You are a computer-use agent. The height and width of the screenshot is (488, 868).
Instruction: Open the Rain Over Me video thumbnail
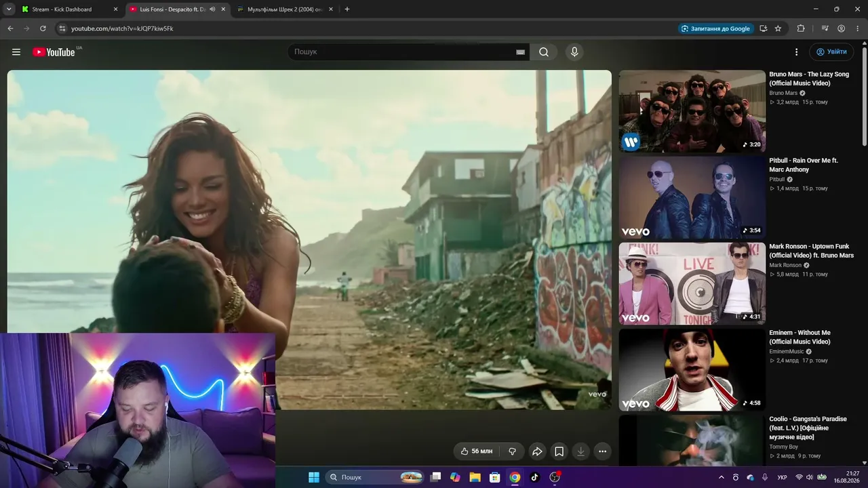692,197
